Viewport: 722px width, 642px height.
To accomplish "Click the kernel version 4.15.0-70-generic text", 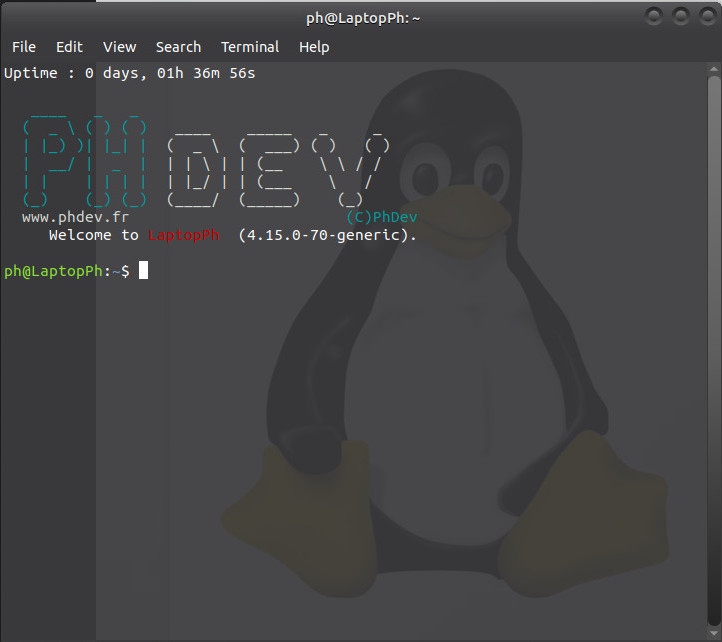I will click(323, 235).
